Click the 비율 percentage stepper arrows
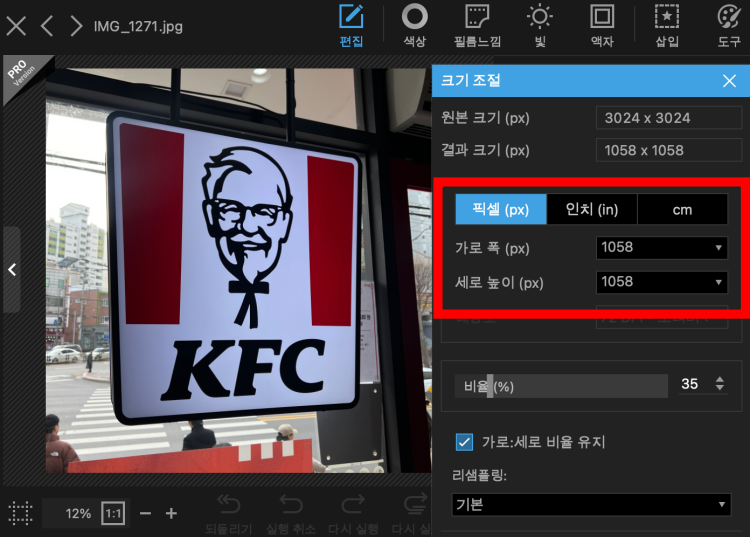750x537 pixels. (719, 384)
